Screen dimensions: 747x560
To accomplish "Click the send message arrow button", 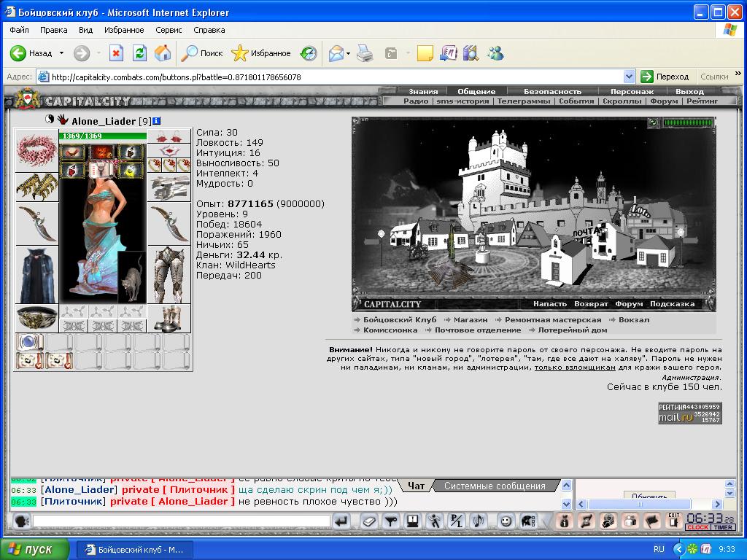I will pyautogui.click(x=341, y=521).
